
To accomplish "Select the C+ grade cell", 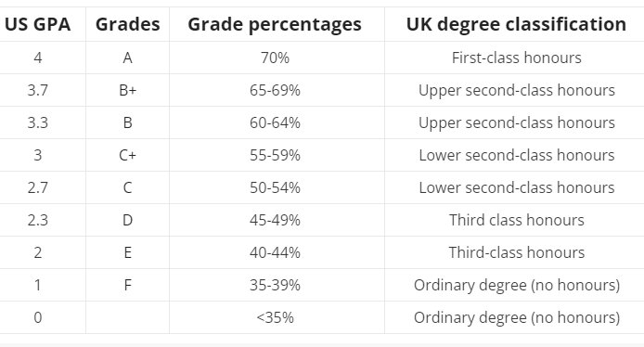I will click(128, 155).
